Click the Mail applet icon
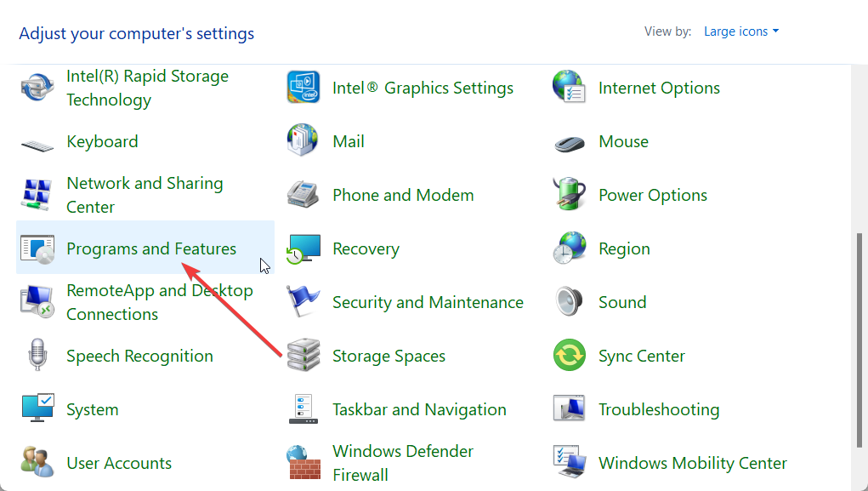868x491 pixels. pos(303,141)
